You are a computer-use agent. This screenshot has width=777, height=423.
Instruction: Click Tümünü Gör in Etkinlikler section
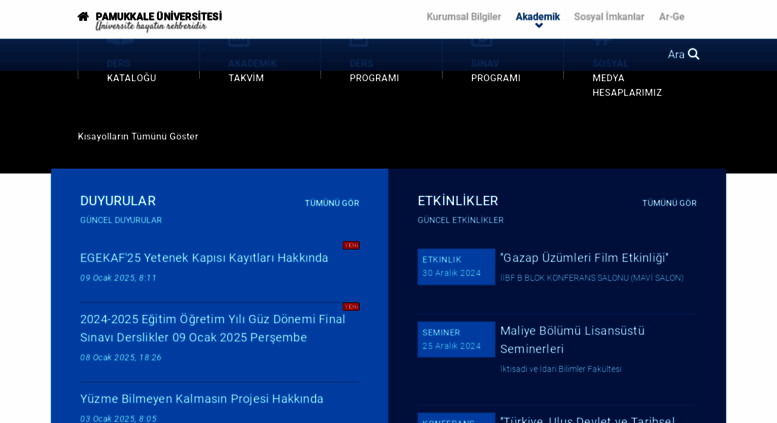pyautogui.click(x=669, y=203)
